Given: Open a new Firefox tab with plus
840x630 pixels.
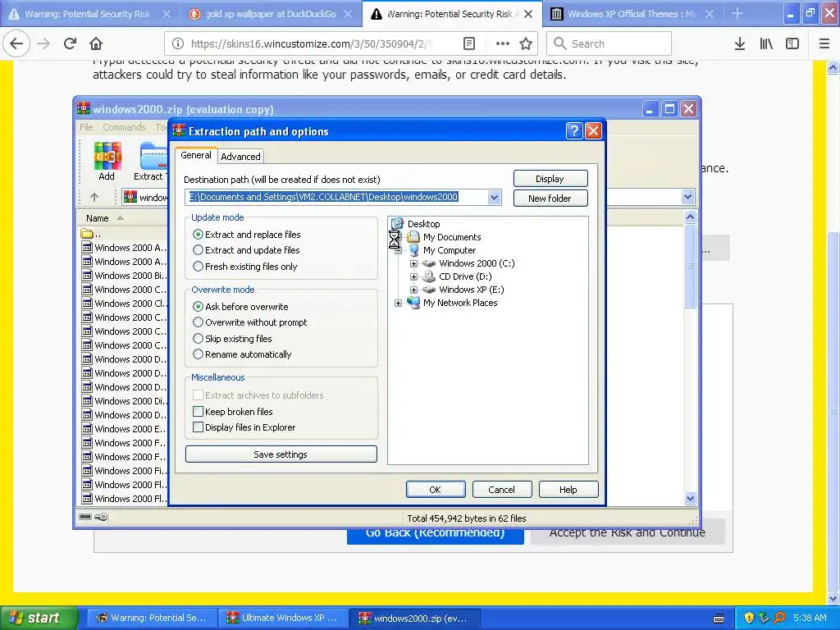Looking at the screenshot, I should click(x=737, y=13).
